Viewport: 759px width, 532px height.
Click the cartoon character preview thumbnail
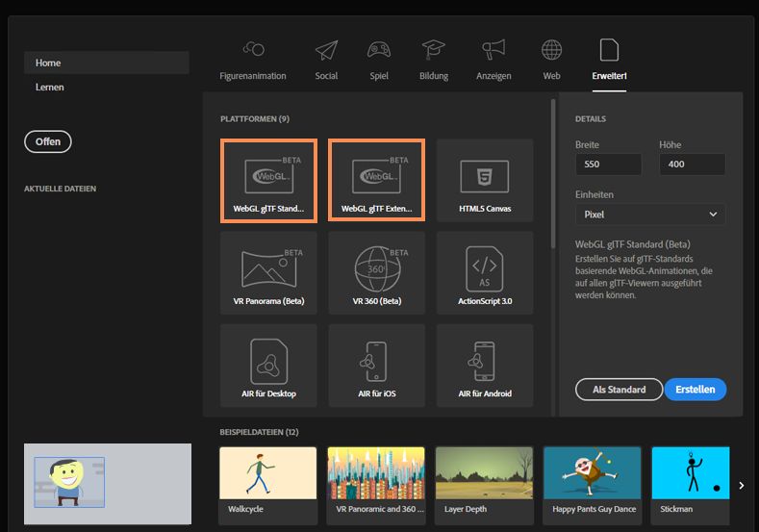coord(108,484)
